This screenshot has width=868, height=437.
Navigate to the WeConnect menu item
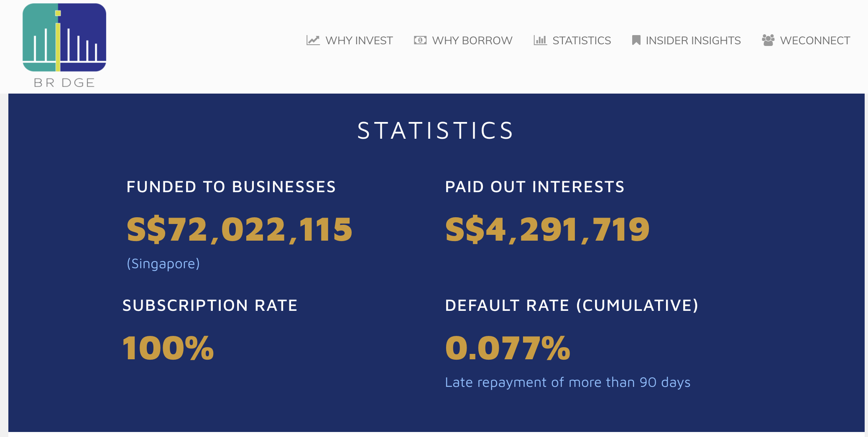click(x=814, y=41)
